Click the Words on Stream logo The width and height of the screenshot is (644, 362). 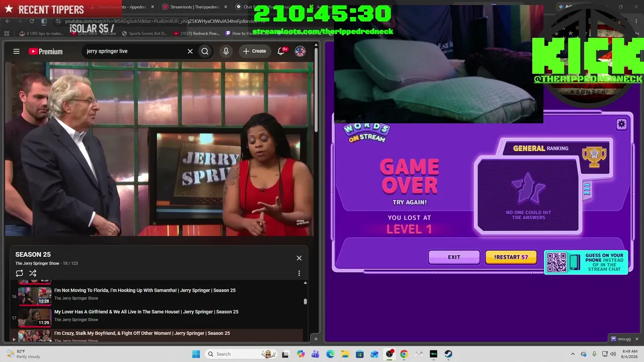point(367,133)
